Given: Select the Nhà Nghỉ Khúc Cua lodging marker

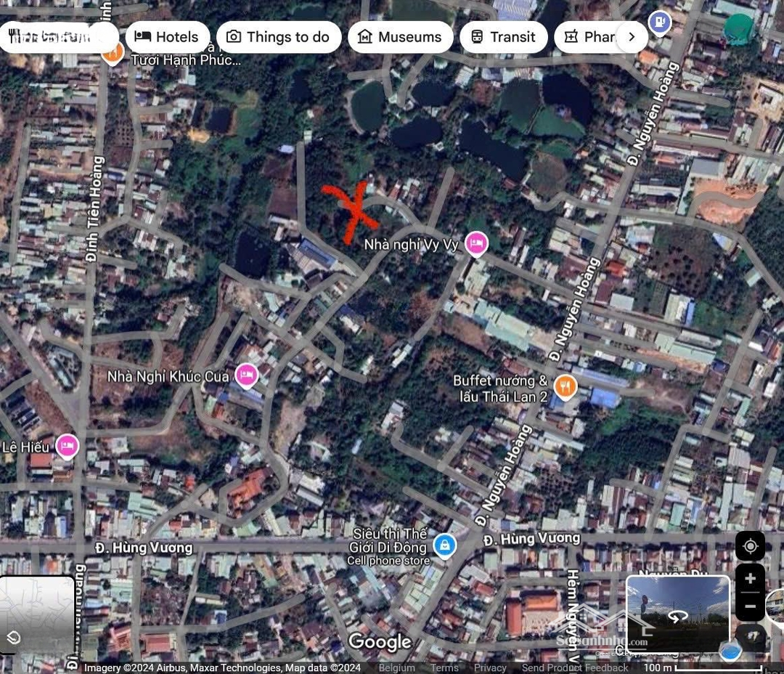Looking at the screenshot, I should coord(247,375).
